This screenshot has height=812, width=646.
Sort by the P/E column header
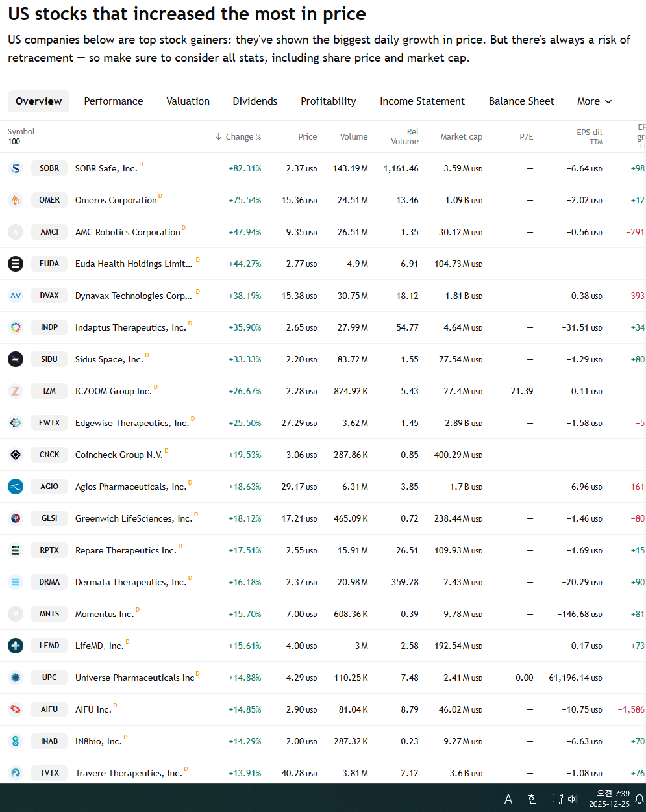[x=527, y=137]
